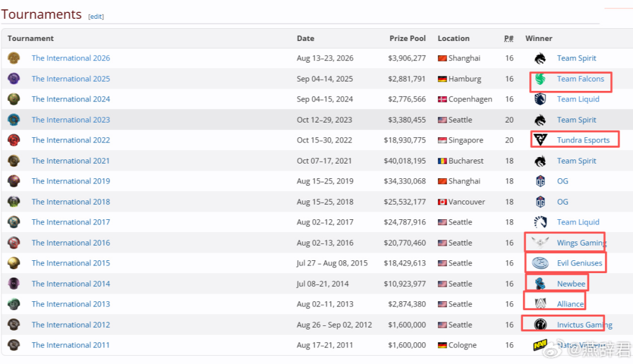
Task: Click the OG logo in 2019 row
Action: 540,181
